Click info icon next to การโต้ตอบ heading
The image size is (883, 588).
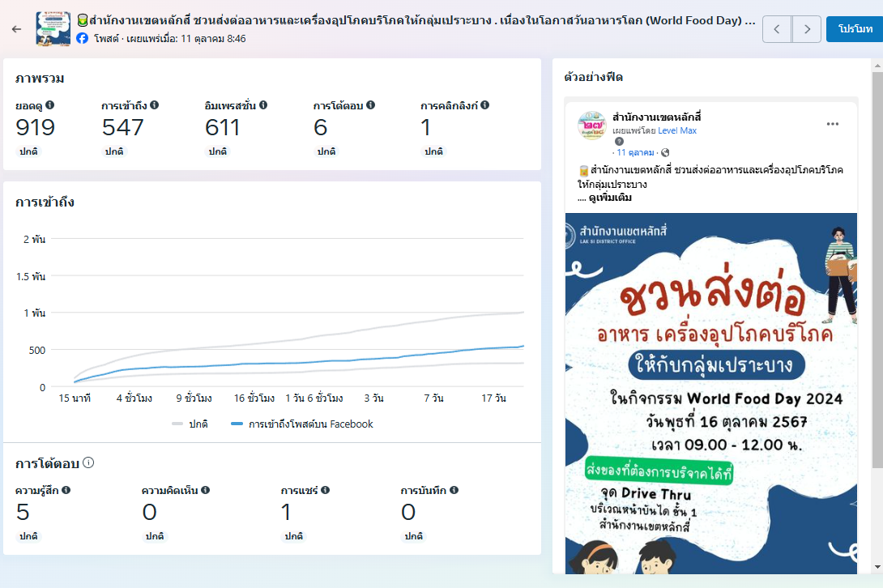(x=88, y=463)
